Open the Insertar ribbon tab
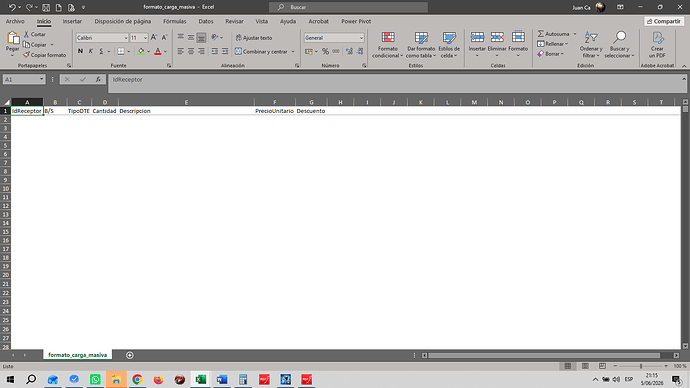Screen dimensions: 690x388 tap(72, 21)
